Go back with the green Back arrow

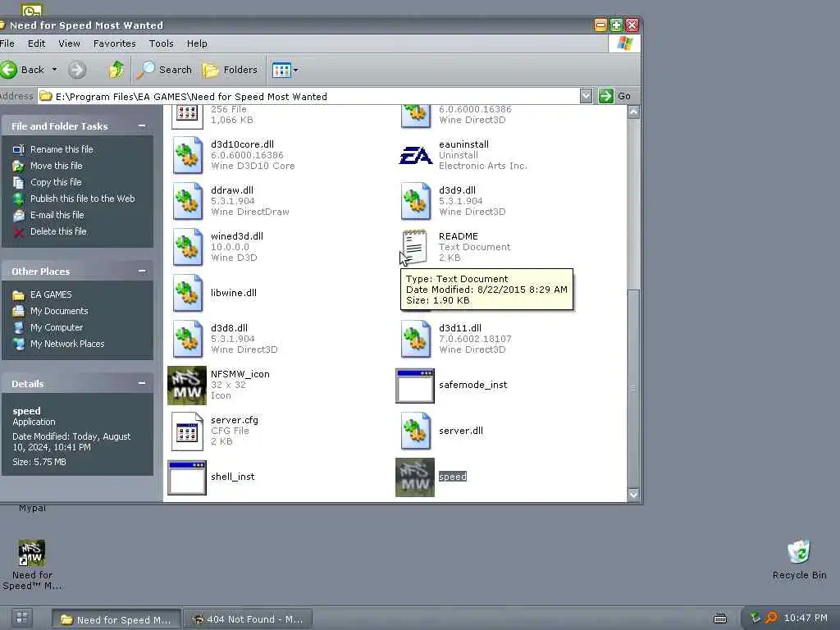tap(9, 70)
